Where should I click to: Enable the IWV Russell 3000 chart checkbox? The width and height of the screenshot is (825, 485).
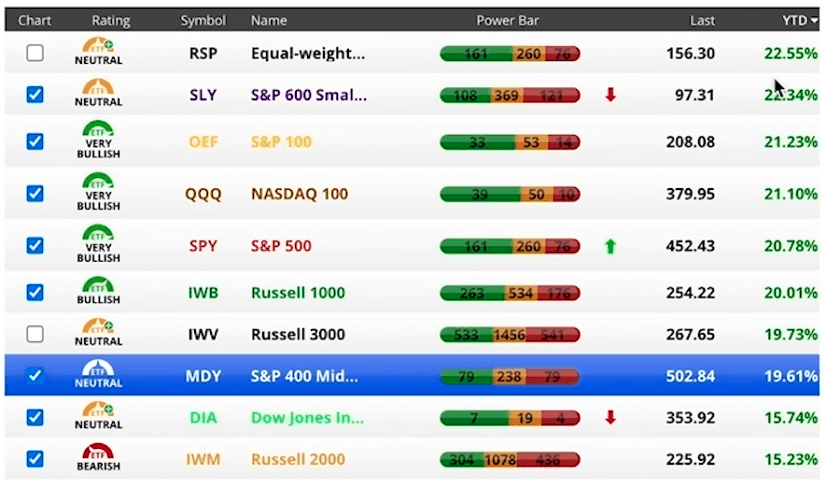point(35,334)
